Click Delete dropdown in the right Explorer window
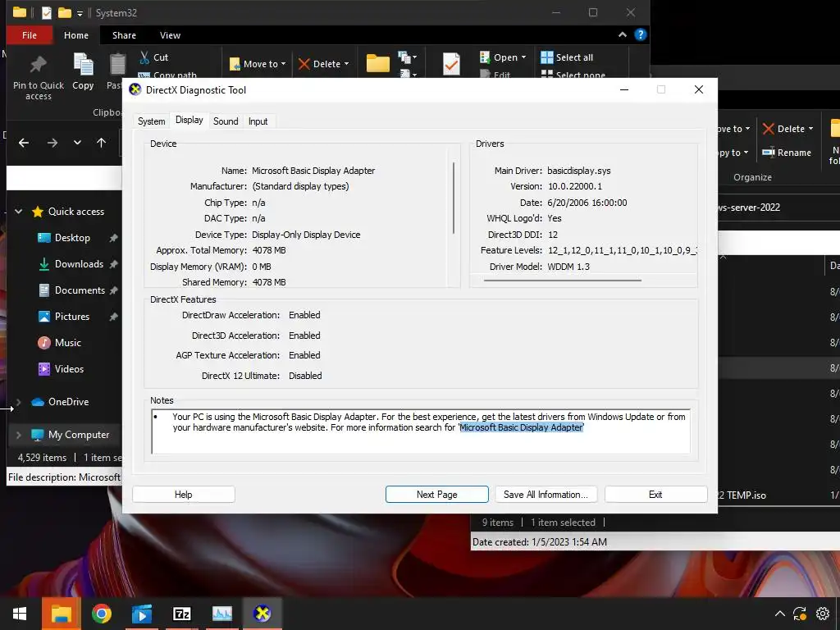 788,129
